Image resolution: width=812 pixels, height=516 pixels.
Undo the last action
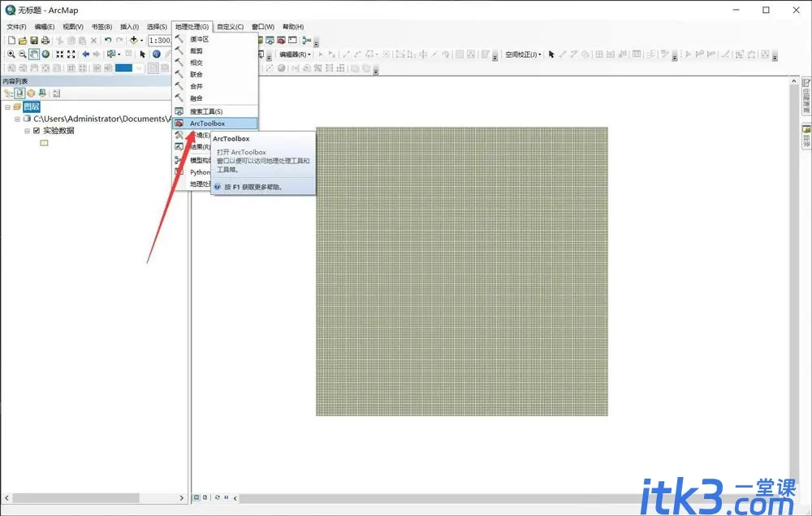tap(108, 41)
